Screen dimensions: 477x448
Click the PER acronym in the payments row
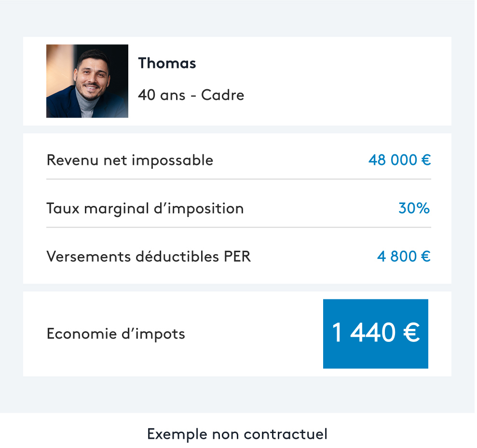point(237,257)
